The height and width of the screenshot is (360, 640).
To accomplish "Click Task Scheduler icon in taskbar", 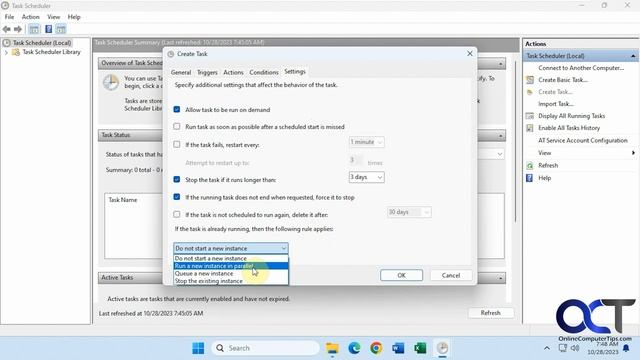I will [442, 348].
